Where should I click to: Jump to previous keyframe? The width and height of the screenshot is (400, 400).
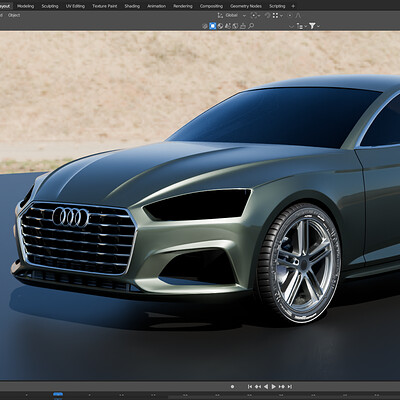point(258,387)
